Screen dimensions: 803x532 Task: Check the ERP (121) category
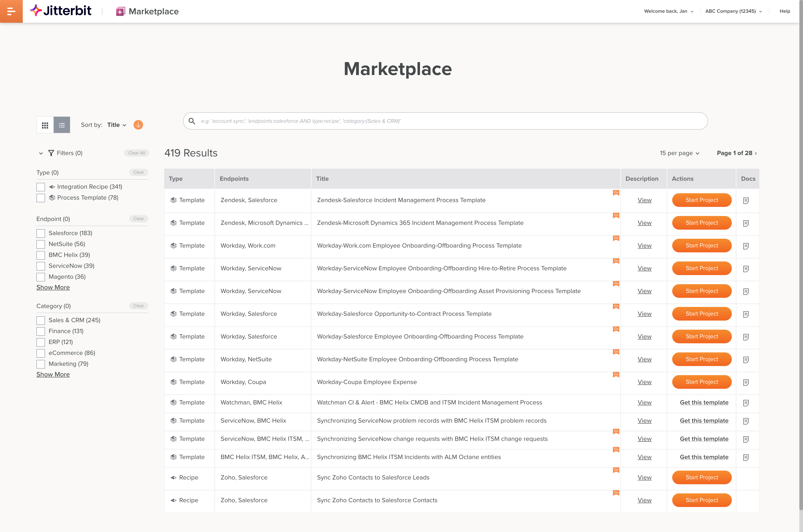tap(41, 342)
